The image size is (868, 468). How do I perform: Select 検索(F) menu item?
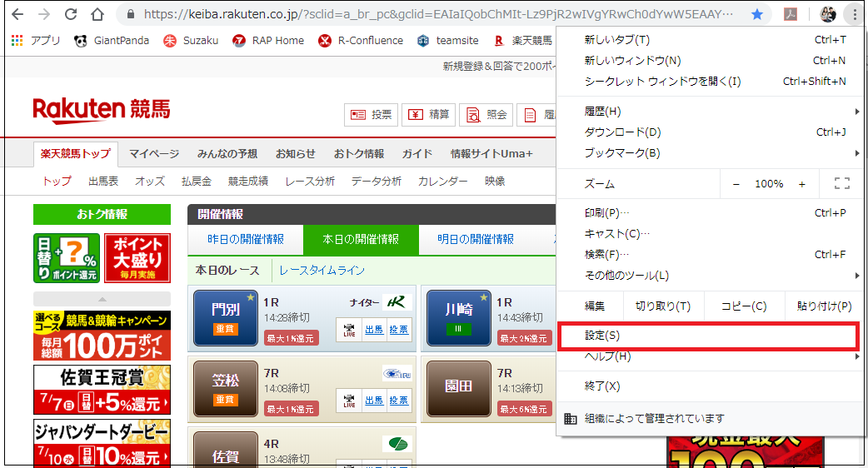[x=710, y=255]
